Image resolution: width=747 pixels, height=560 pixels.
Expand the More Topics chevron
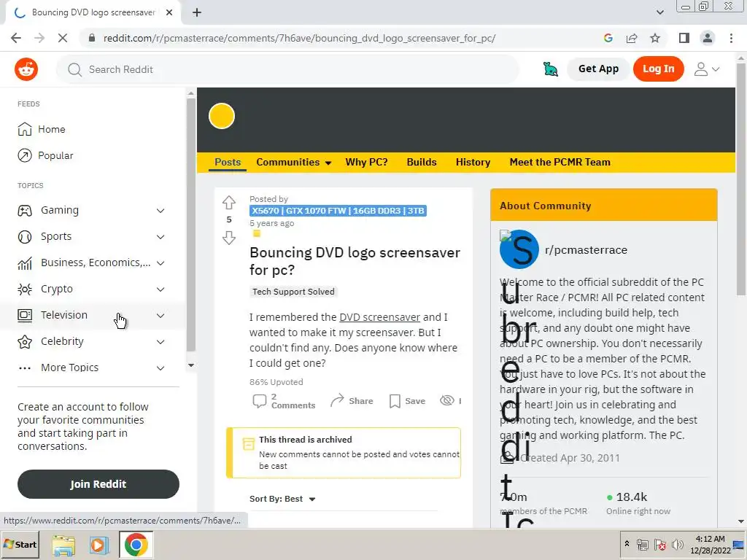coord(160,367)
